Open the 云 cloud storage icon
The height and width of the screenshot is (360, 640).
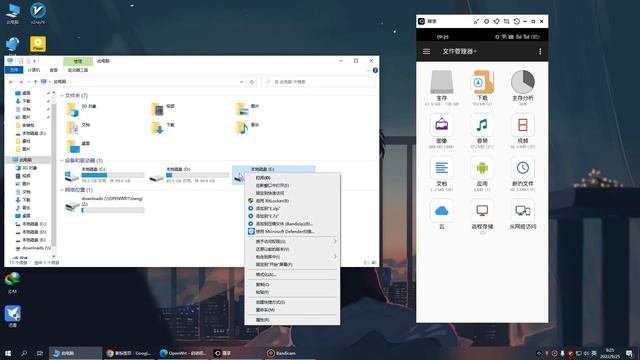point(442,211)
